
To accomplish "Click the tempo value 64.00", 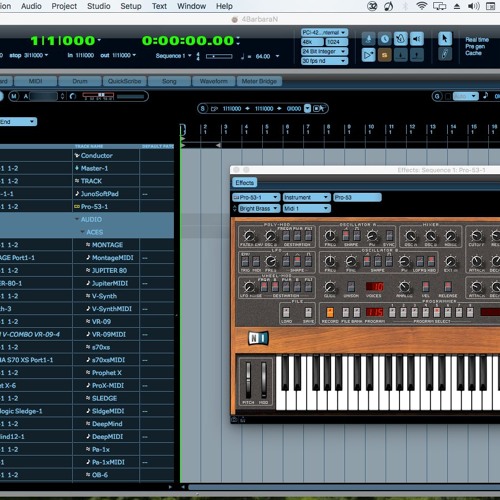I will (263, 56).
